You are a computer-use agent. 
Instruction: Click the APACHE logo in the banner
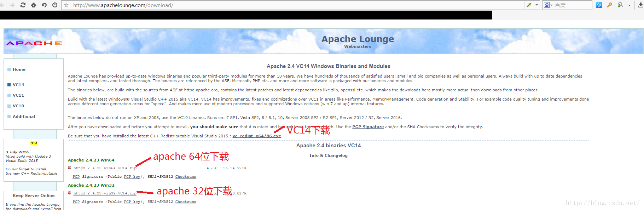34,43
